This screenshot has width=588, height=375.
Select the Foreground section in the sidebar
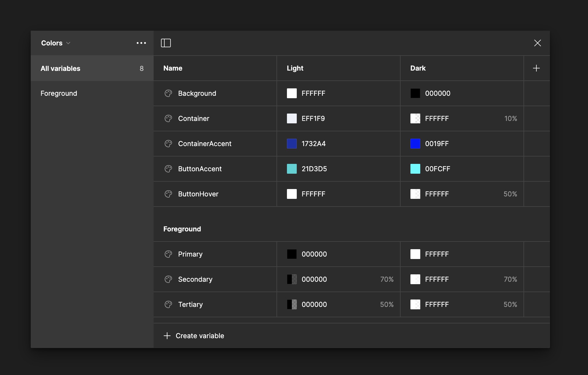(x=59, y=93)
